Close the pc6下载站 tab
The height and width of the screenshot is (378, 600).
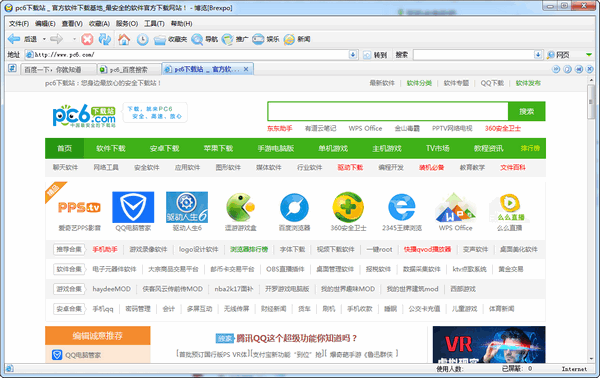click(246, 69)
